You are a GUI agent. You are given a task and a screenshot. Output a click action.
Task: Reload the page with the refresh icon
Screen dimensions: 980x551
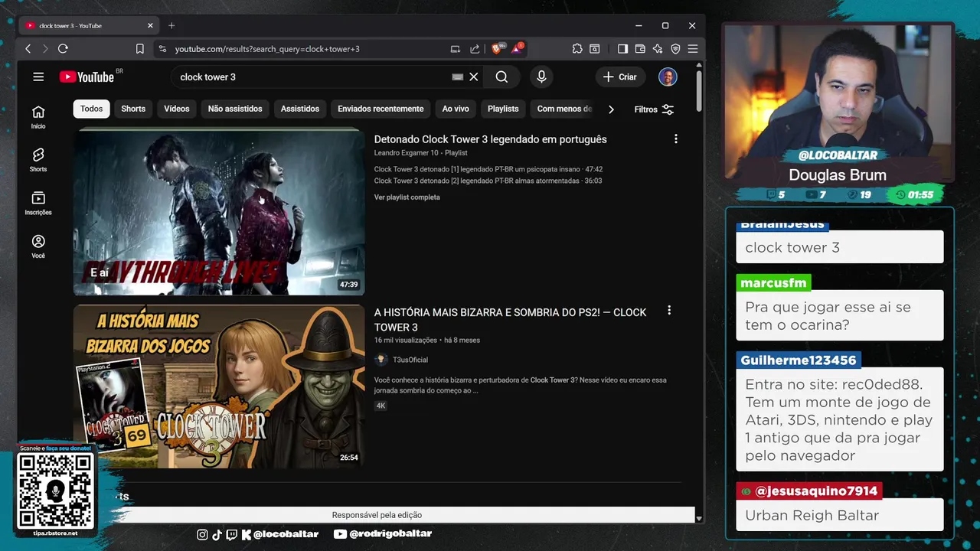(63, 49)
